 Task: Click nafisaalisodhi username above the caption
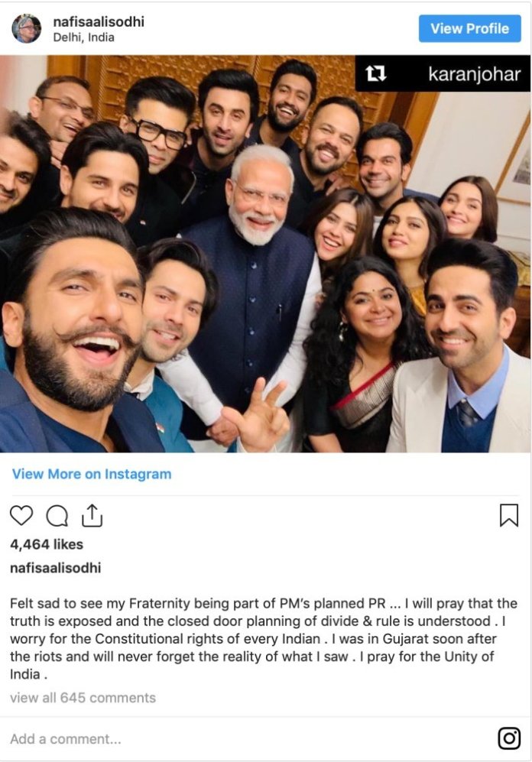[x=55, y=568]
